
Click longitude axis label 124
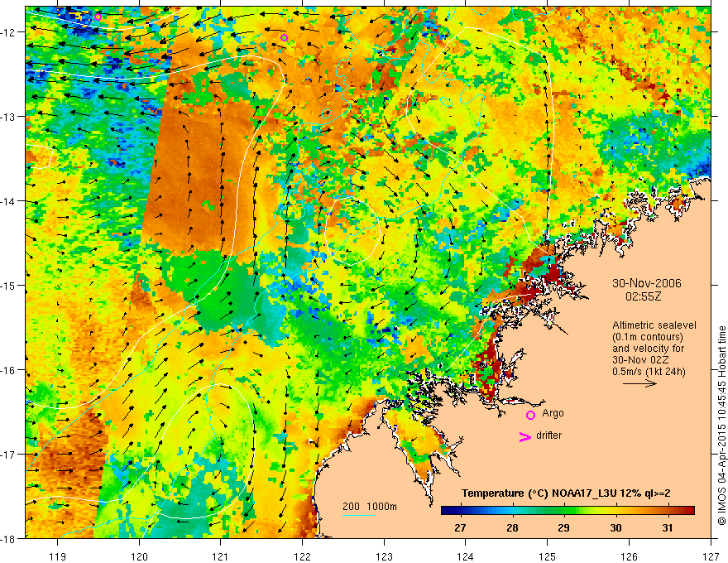(x=466, y=556)
